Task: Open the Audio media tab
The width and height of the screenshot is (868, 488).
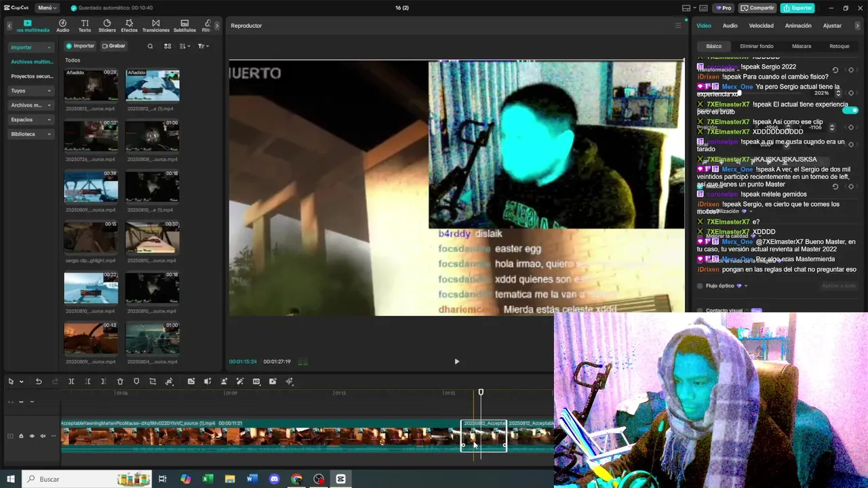Action: point(62,26)
